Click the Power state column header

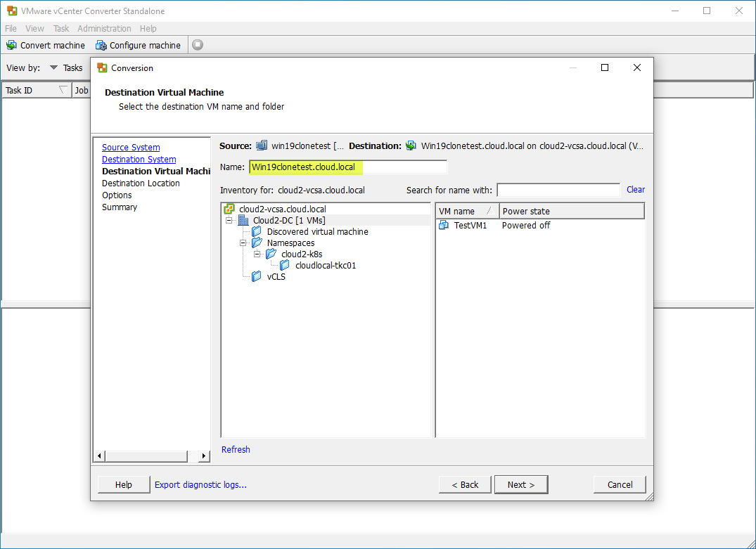572,211
